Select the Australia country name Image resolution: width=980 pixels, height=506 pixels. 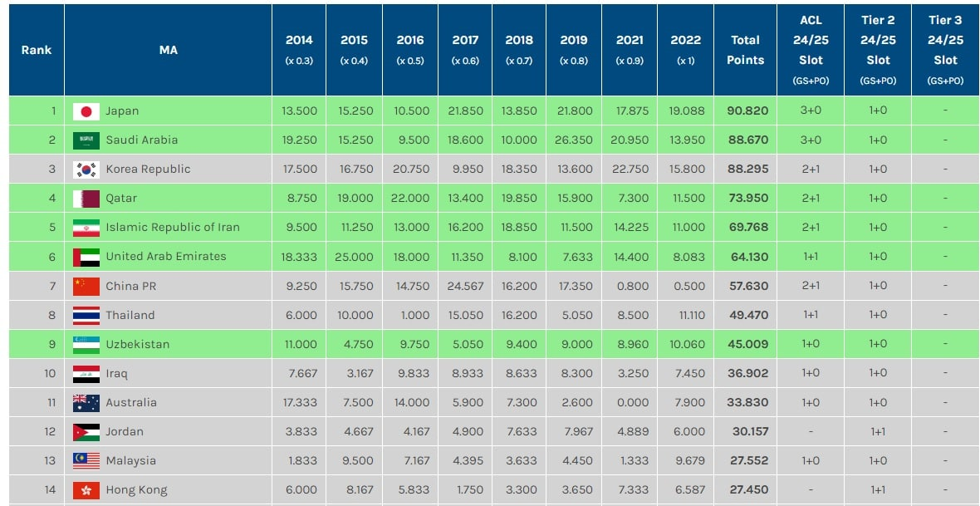click(131, 403)
